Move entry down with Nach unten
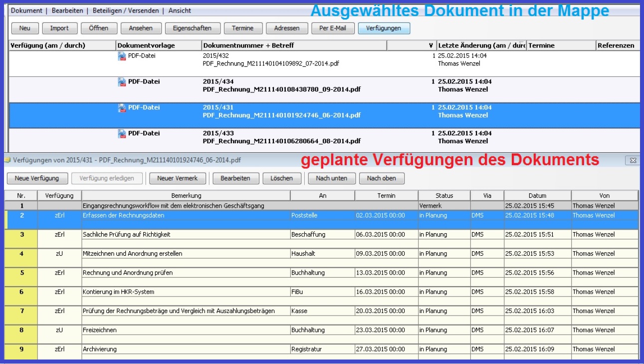Image resolution: width=644 pixels, height=364 pixels. [x=331, y=178]
